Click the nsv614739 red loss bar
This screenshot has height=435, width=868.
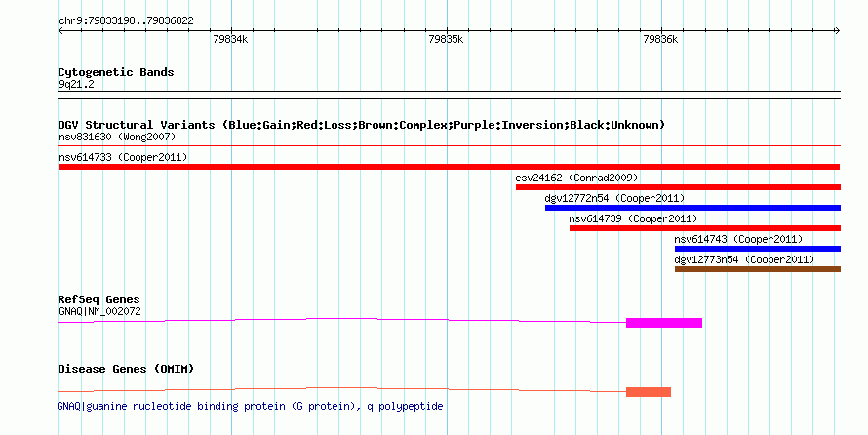705,228
